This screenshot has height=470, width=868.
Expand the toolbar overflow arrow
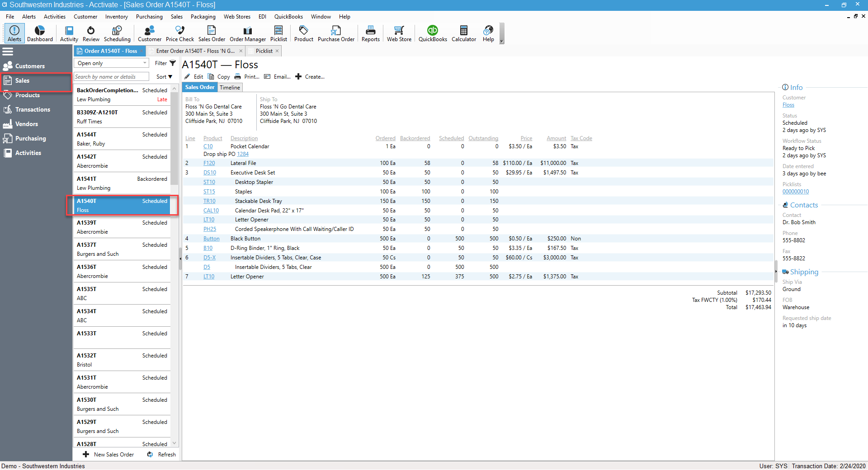[x=501, y=41]
